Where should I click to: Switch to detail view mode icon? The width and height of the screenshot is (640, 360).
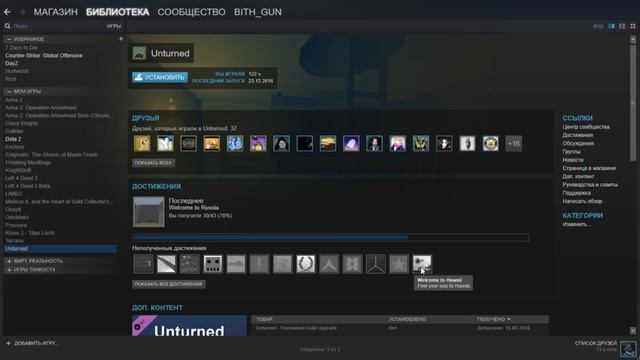(611, 26)
